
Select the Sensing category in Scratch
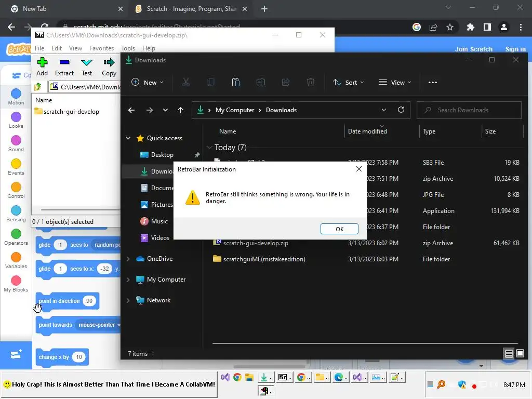pos(16,214)
